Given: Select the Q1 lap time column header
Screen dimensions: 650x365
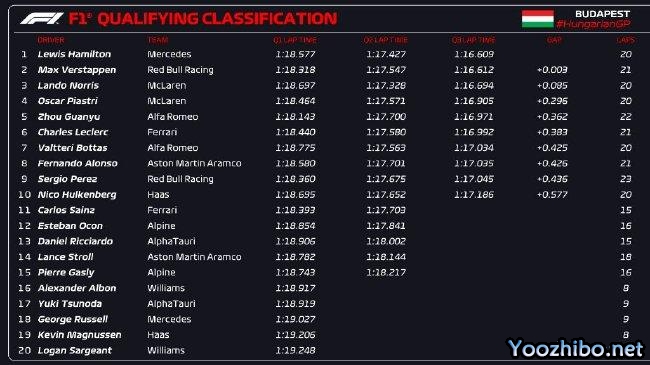Looking at the screenshot, I should [295, 40].
